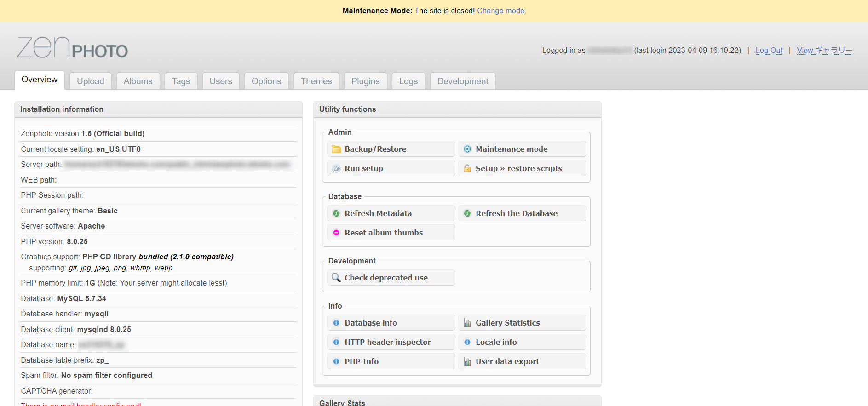
Task: Click the magnifier icon for deprecated use
Action: 336,278
